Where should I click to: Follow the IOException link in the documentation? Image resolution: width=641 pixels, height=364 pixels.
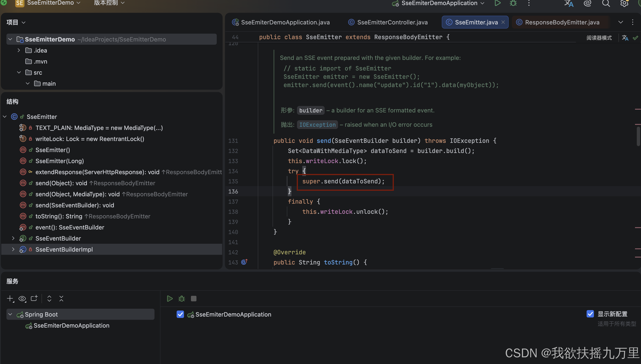[317, 124]
